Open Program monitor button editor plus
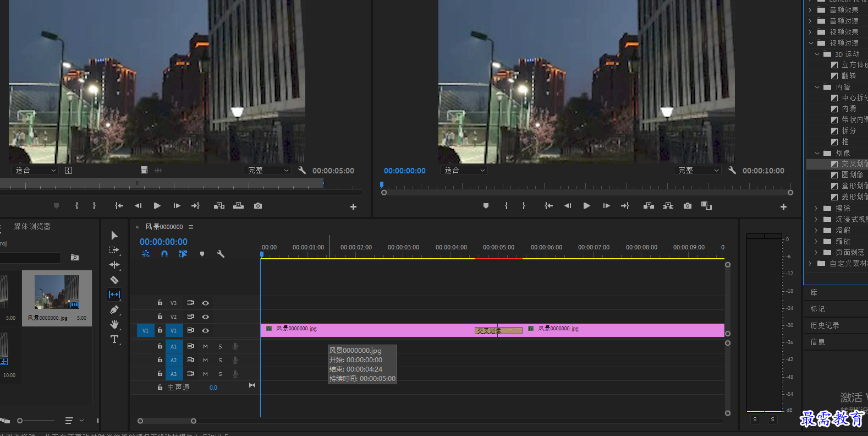 pos(783,206)
